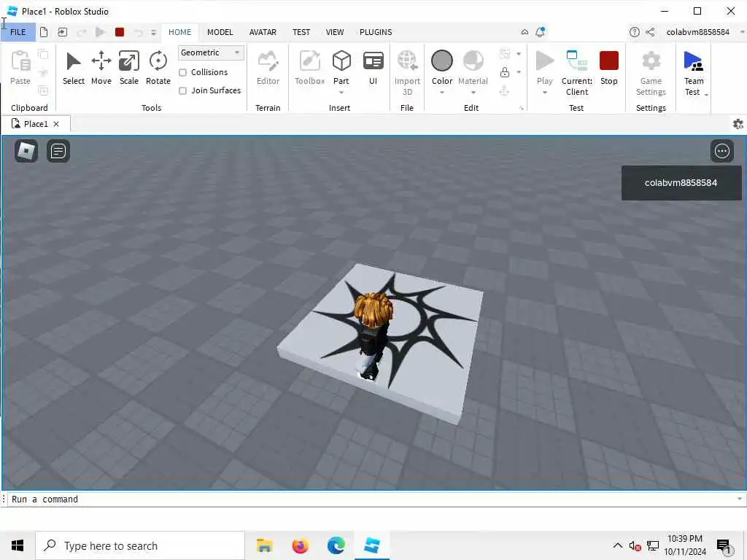
Task: Click the lock tool icon
Action: tap(505, 72)
